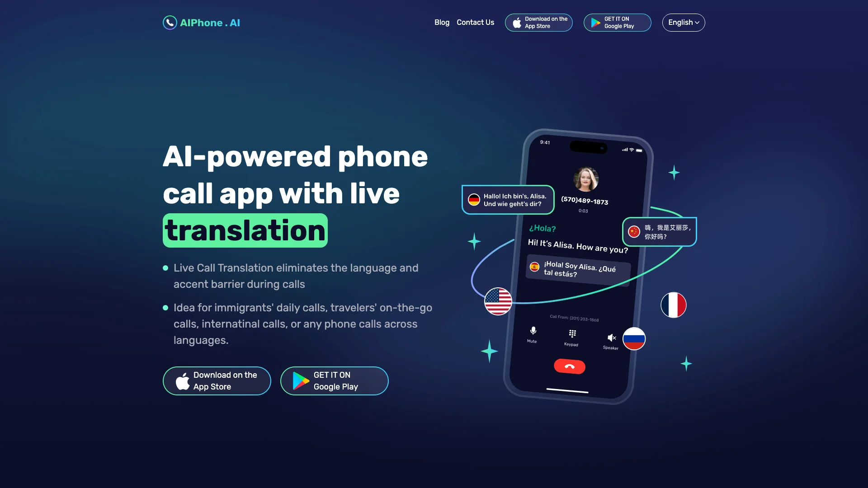
Task: Click the red end-call button icon
Action: click(x=569, y=366)
